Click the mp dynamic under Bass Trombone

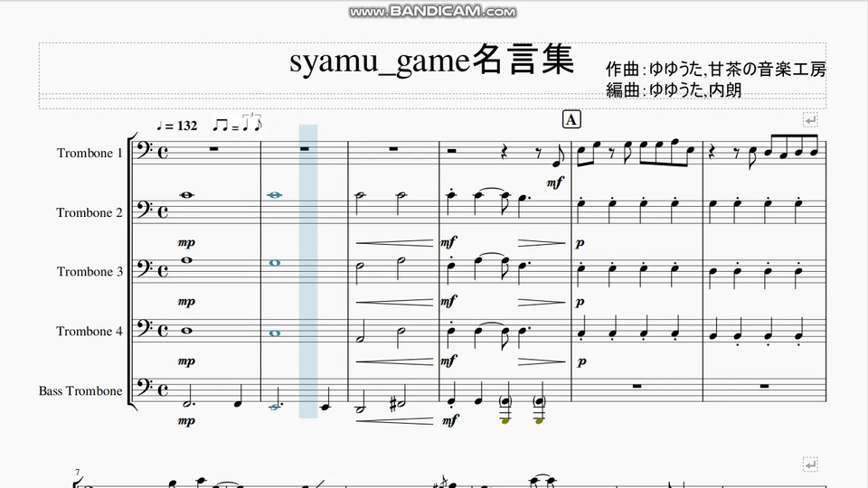tap(186, 421)
